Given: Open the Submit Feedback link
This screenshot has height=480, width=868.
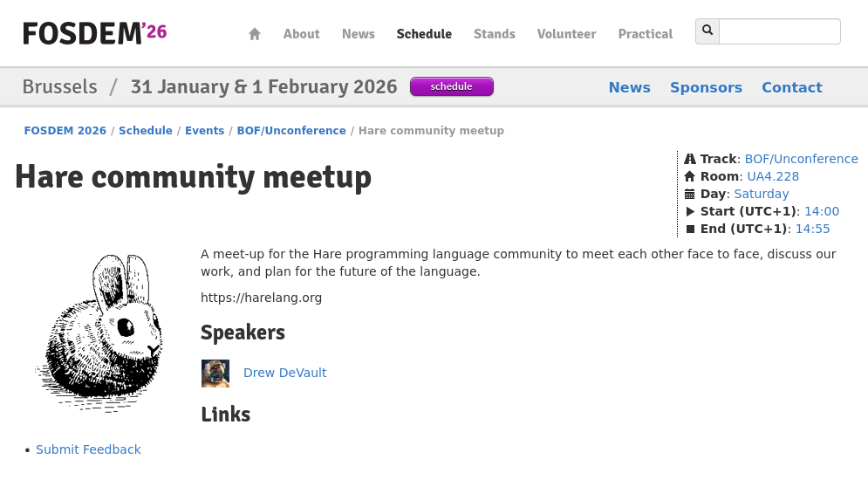Looking at the screenshot, I should tap(89, 449).
